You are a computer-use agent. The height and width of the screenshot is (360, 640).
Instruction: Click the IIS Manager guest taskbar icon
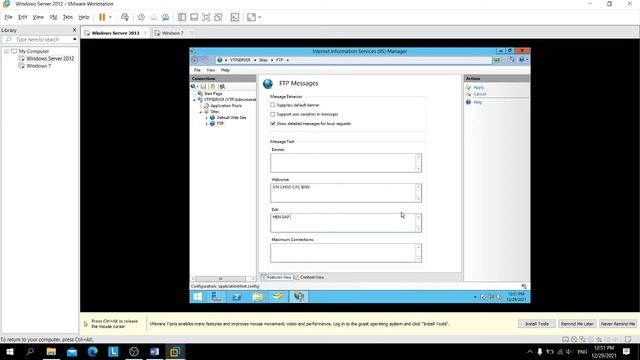click(299, 297)
